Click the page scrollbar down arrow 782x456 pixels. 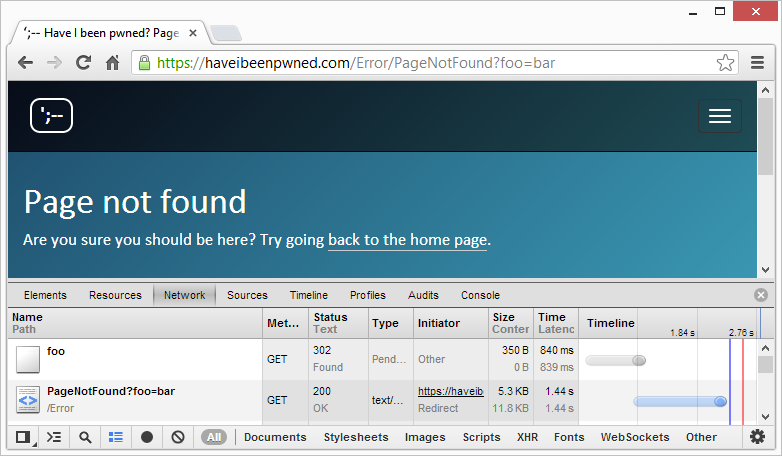(x=766, y=270)
